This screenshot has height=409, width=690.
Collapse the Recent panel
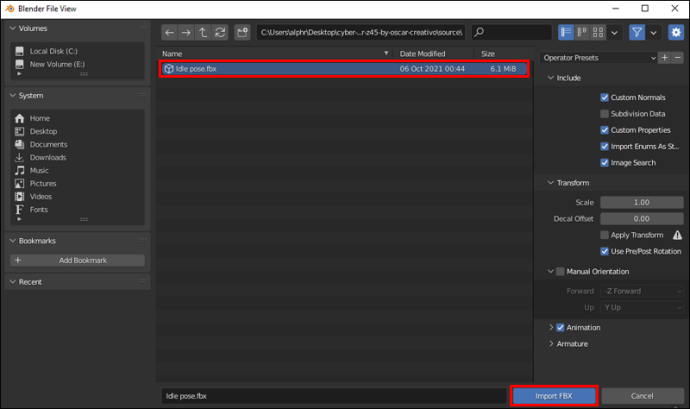12,282
